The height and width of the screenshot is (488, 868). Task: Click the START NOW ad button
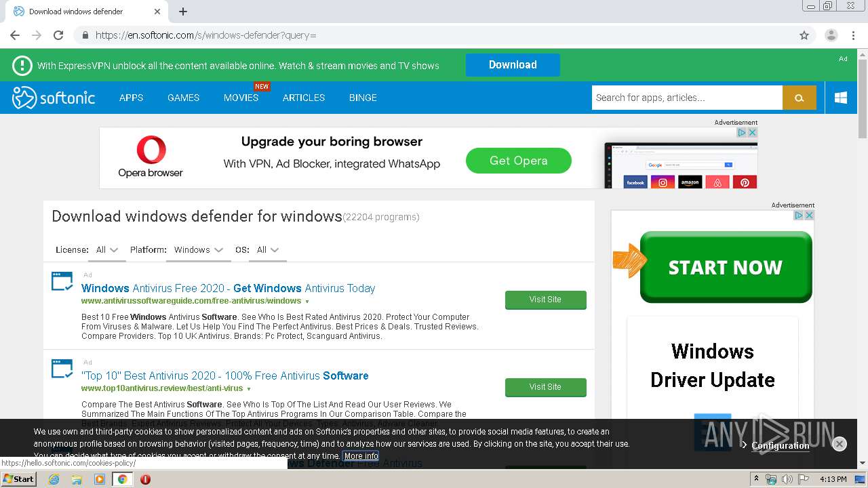tap(726, 267)
